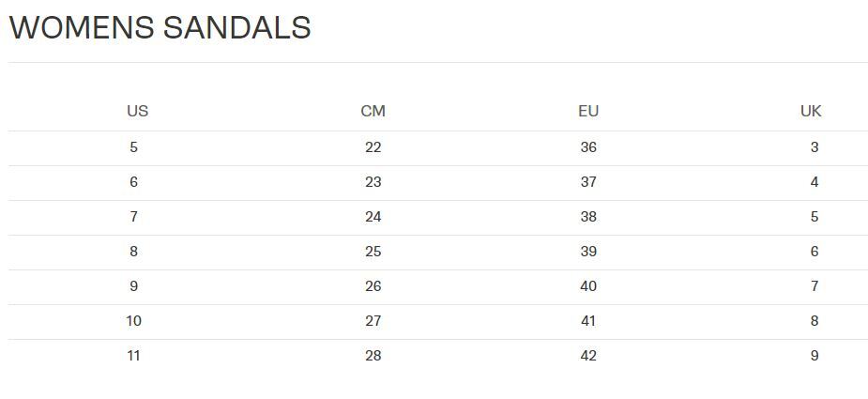Click US size 6 cell
This screenshot has height=399, width=868.
click(133, 182)
